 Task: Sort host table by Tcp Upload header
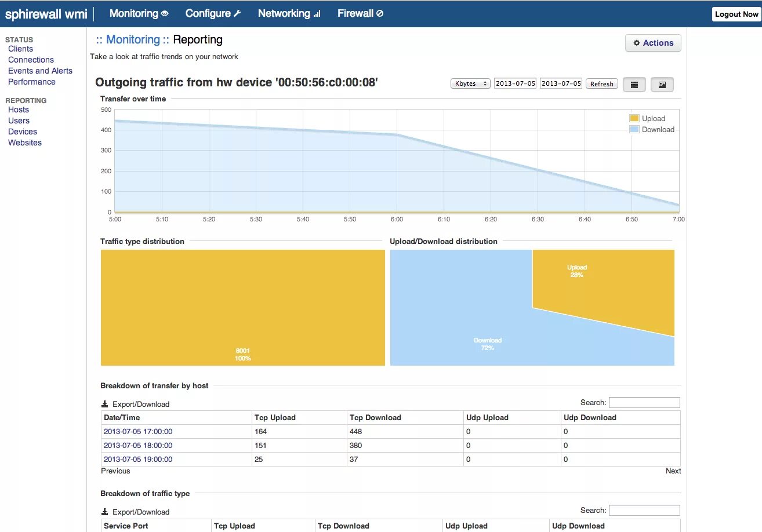299,417
